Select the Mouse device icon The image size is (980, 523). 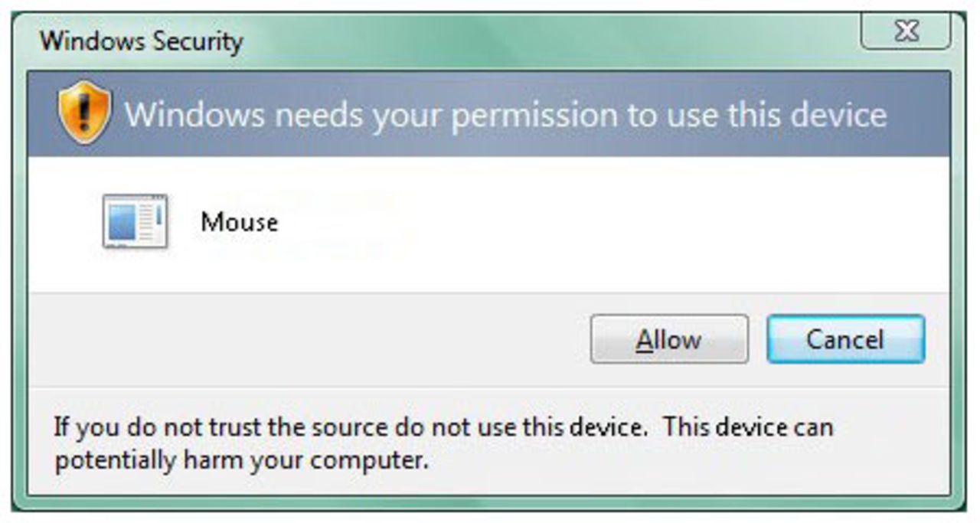[135, 221]
